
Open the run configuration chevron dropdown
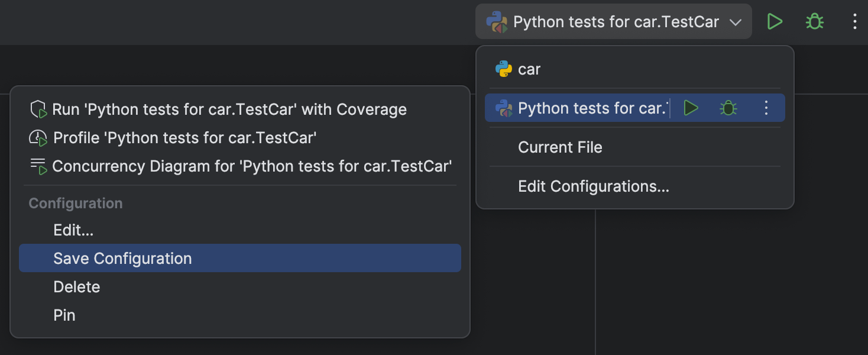coord(736,21)
